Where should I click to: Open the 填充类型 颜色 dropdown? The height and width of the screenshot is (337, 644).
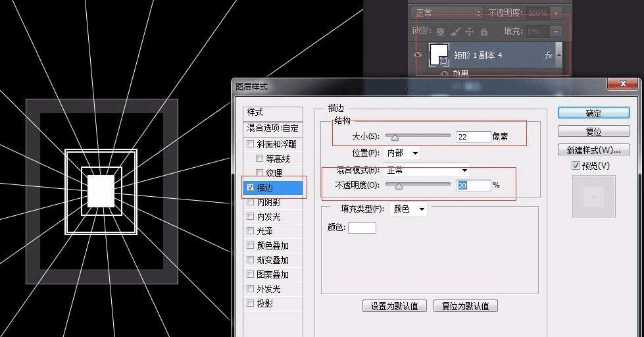point(409,209)
